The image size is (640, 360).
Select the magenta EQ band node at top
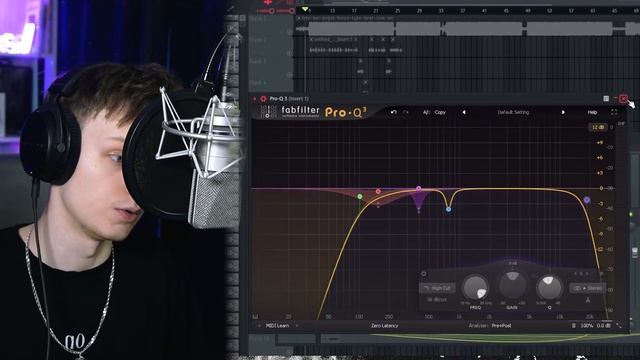click(x=419, y=188)
